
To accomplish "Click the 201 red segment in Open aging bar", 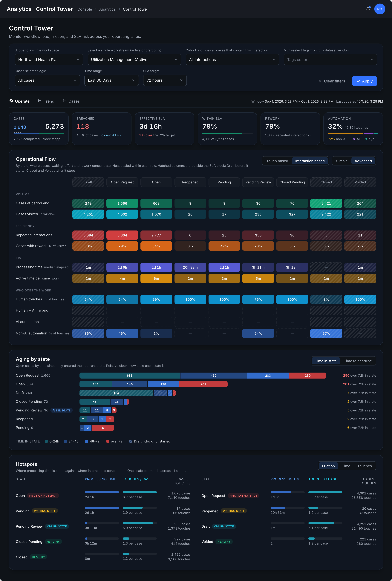I will click(203, 384).
